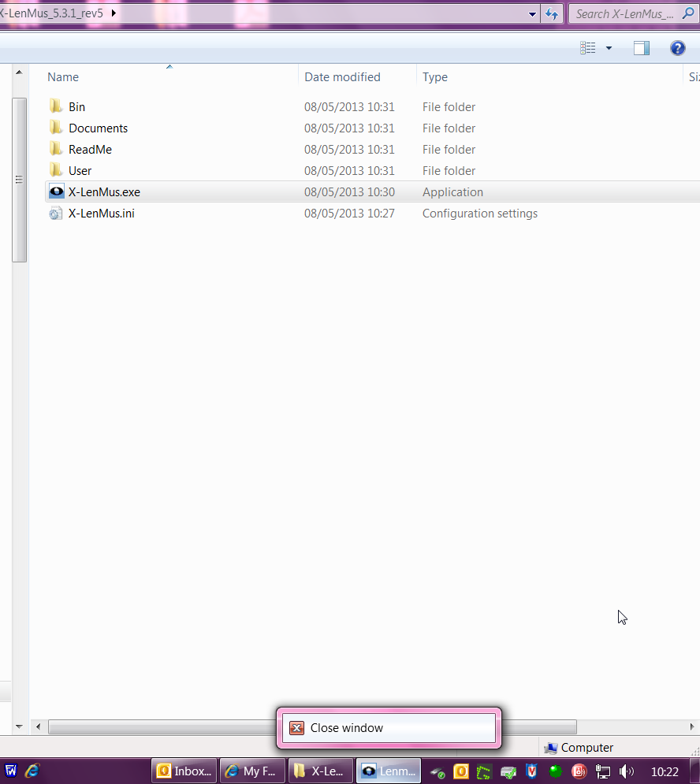
Task: Expand the X-LenMus_5.3.1_rev5 breadcrumb arrow
Action: (114, 13)
